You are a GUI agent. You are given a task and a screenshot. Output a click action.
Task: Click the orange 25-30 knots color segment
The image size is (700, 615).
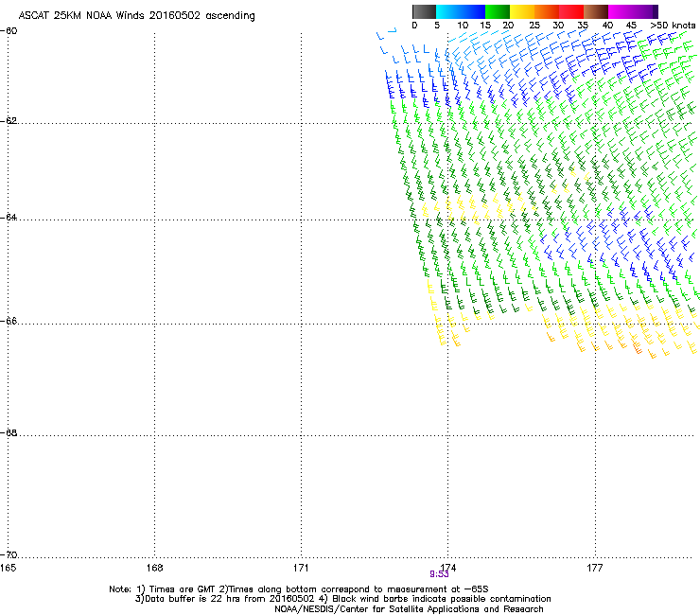[x=547, y=11]
